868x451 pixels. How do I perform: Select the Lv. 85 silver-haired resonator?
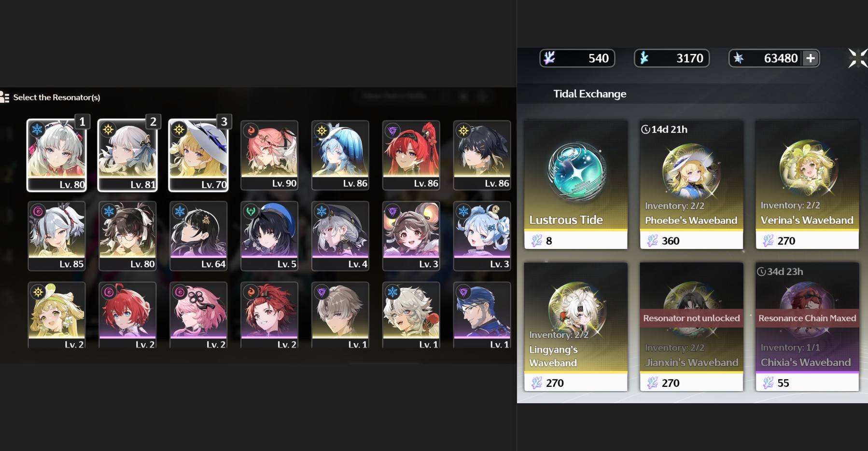click(57, 236)
